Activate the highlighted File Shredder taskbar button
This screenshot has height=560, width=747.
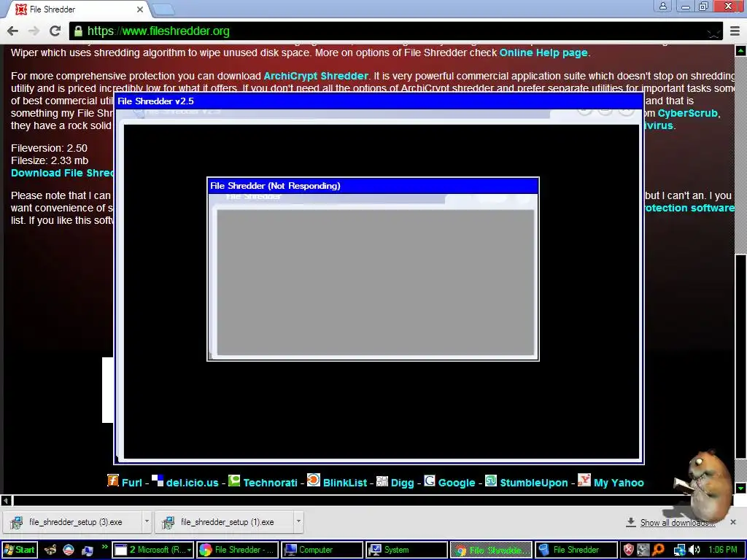491,550
